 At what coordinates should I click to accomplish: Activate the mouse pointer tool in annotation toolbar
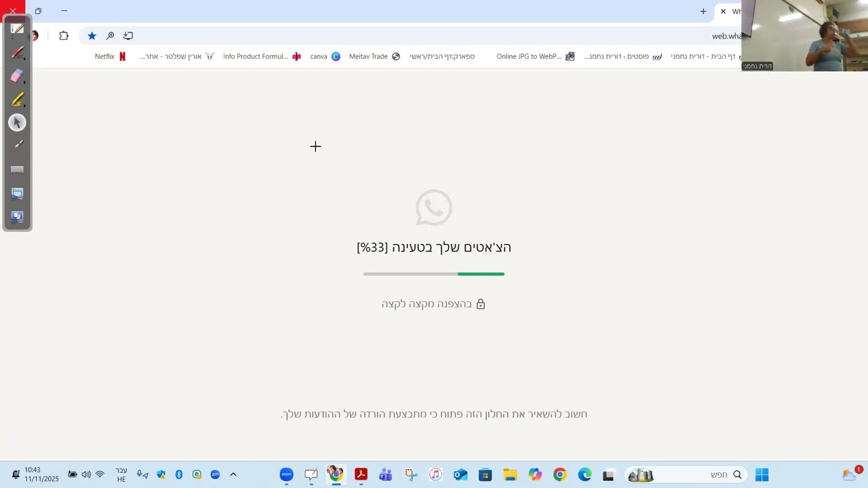click(17, 123)
